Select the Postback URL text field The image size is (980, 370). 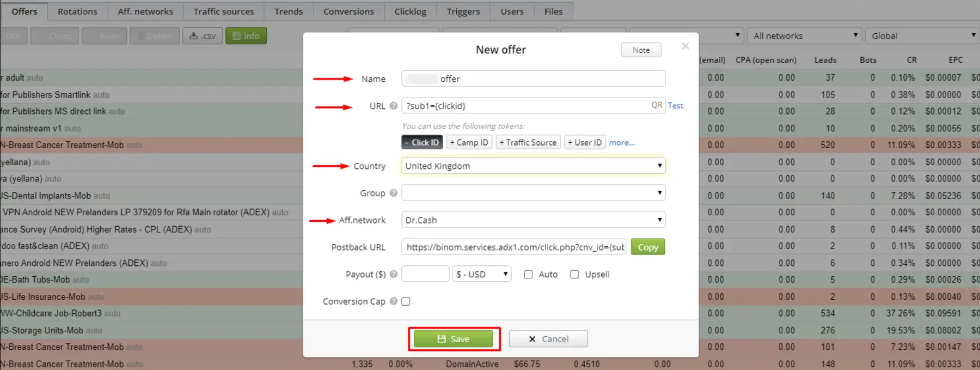[514, 247]
